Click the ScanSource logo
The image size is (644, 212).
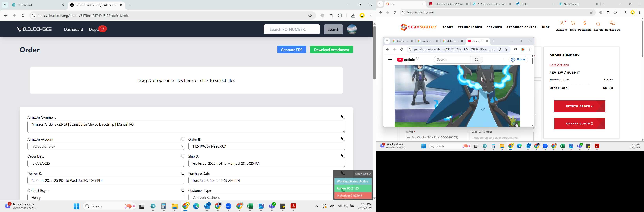[x=418, y=27]
